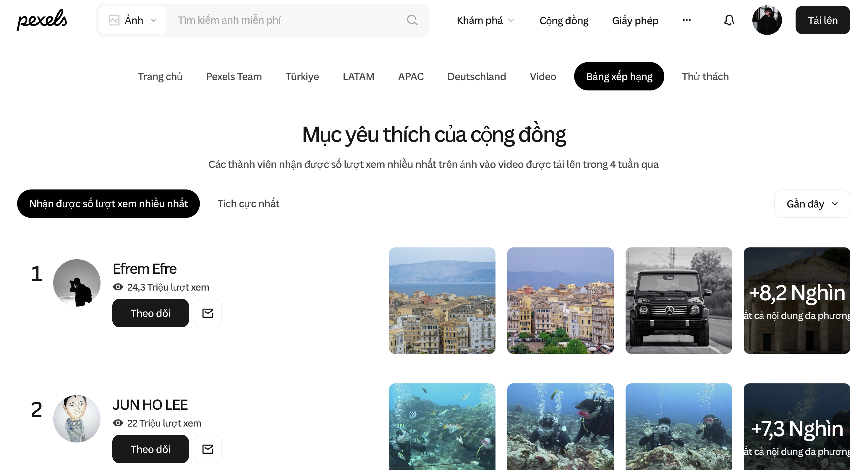Switch to the Thử thách tab
868x470 pixels.
pos(705,77)
